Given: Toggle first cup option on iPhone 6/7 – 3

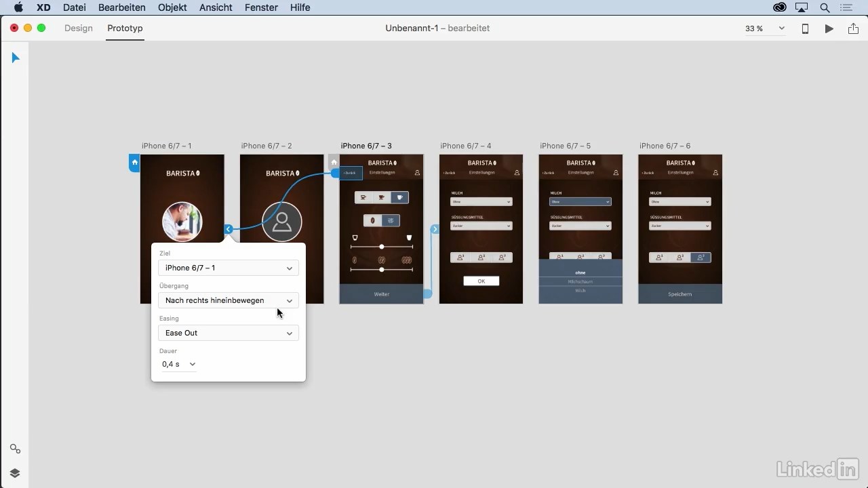Looking at the screenshot, I should point(363,198).
